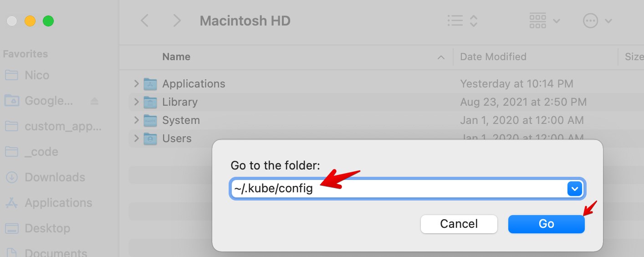Open sidebar Applications favorite
This screenshot has width=644, height=257.
[x=58, y=203]
